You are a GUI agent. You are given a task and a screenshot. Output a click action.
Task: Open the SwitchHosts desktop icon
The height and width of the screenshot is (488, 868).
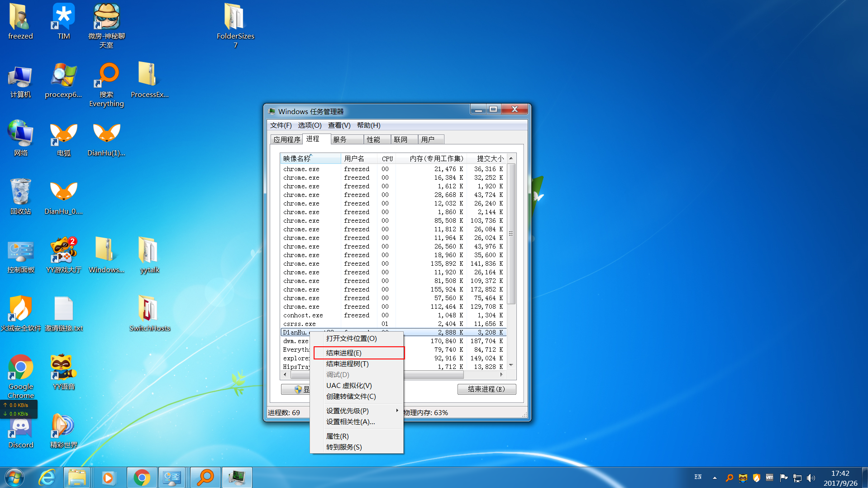click(x=149, y=314)
